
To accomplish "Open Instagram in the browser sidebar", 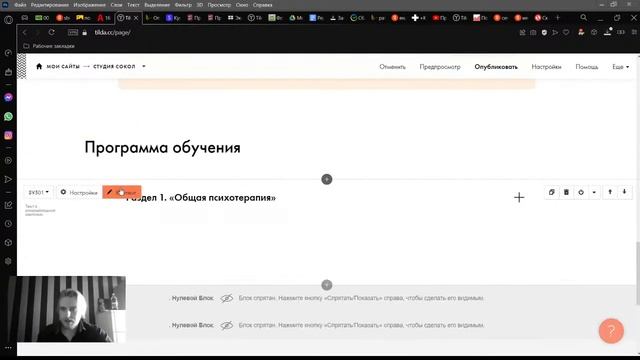I will click(x=8, y=135).
